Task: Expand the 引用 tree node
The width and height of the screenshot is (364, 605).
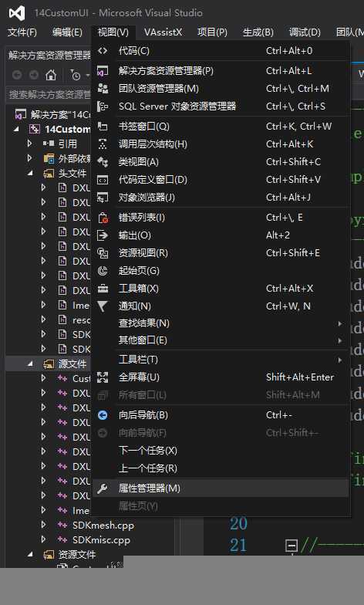Action: point(29,144)
